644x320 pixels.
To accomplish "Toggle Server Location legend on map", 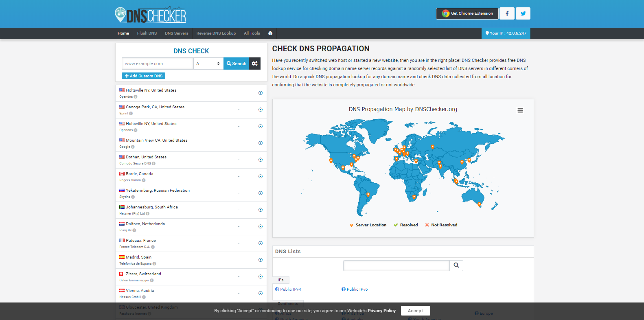I will (368, 225).
